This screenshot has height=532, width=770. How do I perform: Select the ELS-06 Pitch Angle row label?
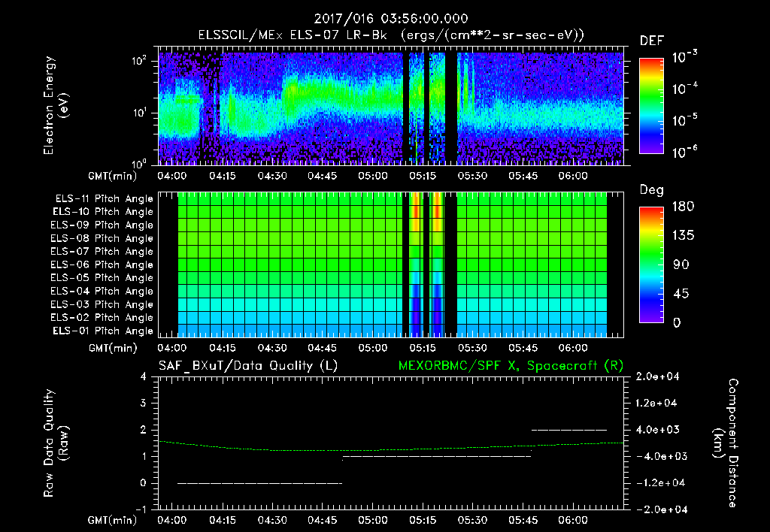click(102, 265)
